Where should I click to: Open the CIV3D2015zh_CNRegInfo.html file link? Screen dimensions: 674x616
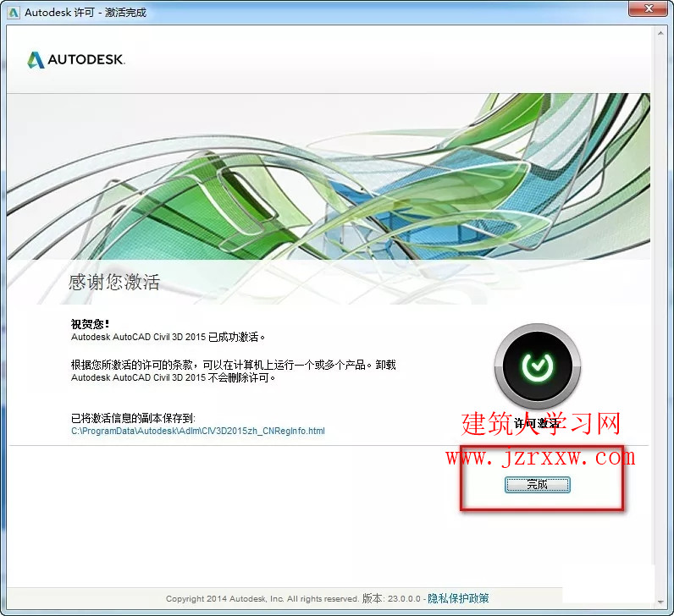[x=198, y=431]
